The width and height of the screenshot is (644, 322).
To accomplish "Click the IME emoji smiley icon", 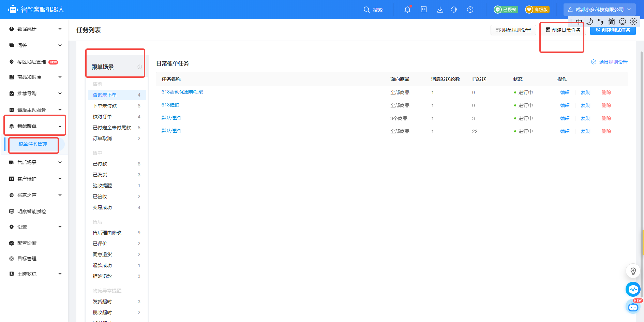I will point(623,21).
